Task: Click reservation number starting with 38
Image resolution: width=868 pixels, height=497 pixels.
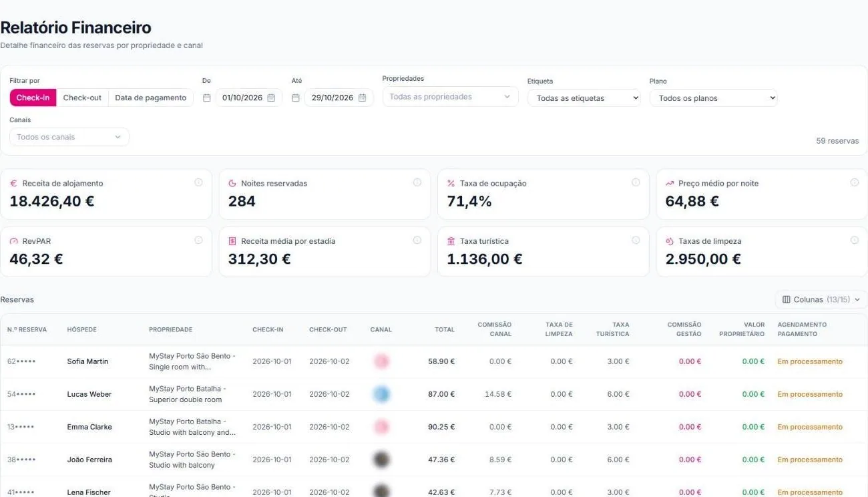Action: tap(21, 460)
